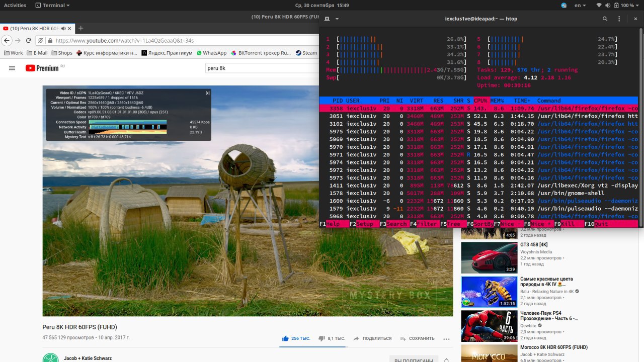Sort htop by the PID column header
Viewport: 644px width, 362px height.
coord(338,101)
